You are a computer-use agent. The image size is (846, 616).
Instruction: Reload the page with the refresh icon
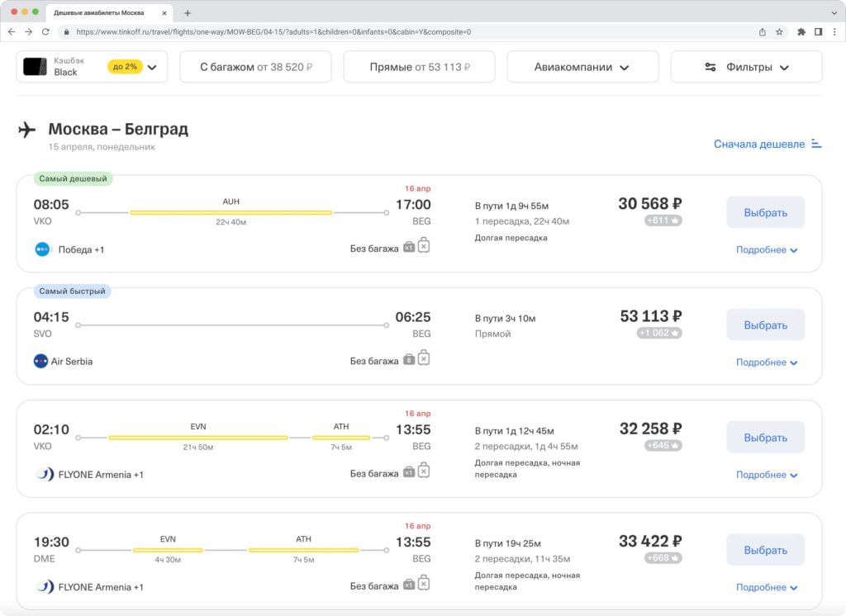[x=46, y=32]
